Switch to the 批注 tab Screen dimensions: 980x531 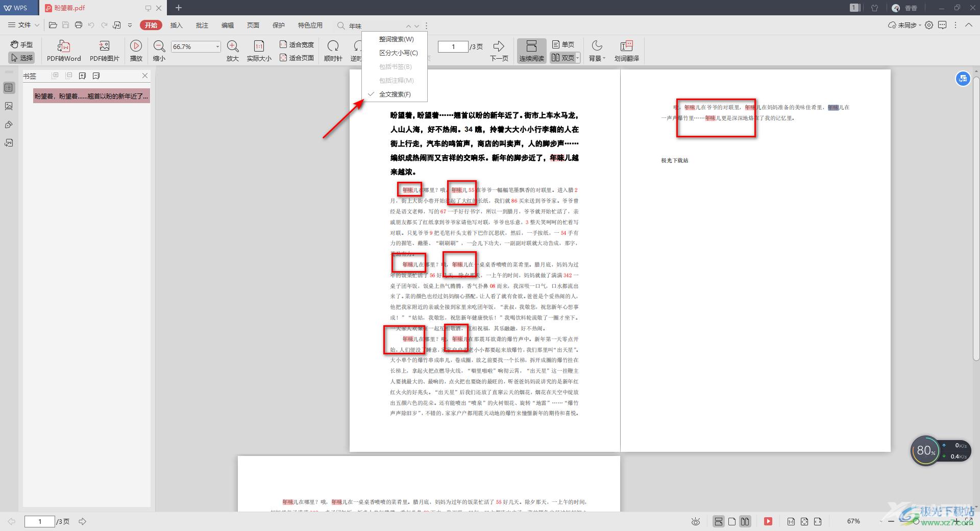tap(202, 25)
